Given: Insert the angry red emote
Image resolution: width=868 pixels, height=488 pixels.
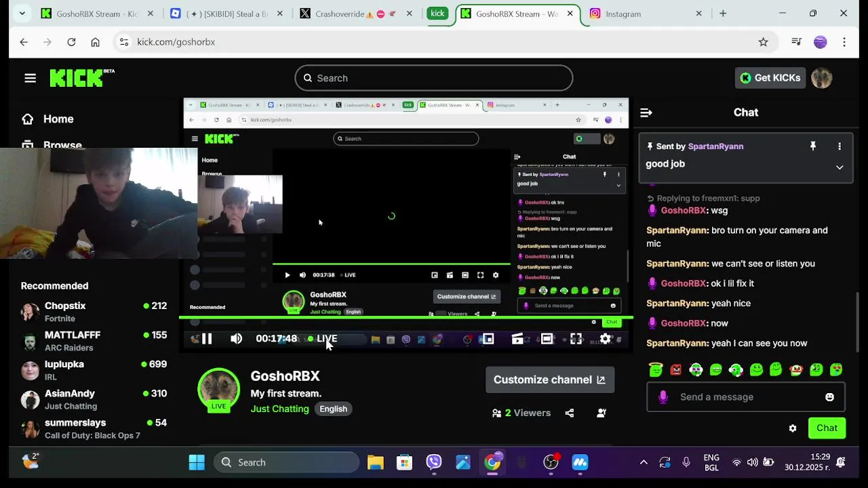Looking at the screenshot, I should pyautogui.click(x=676, y=369).
